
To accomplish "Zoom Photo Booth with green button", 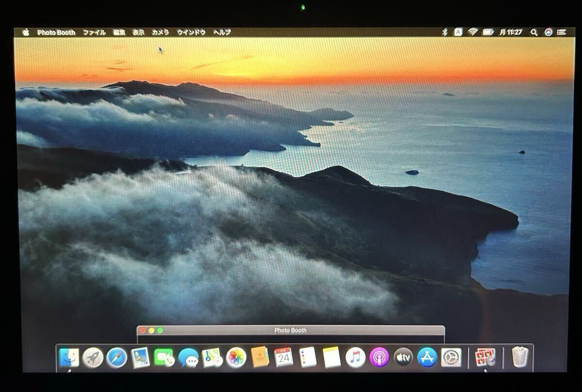I will pos(160,330).
